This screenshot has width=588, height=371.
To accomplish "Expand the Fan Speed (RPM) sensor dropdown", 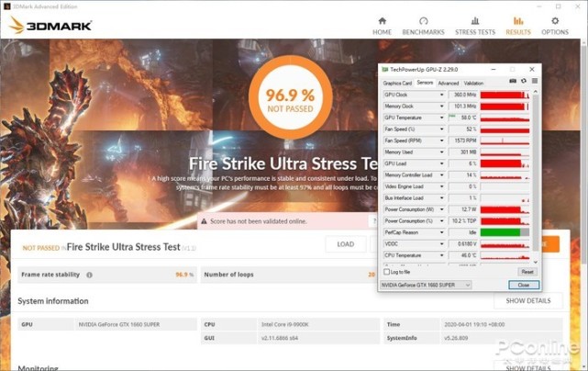I will click(441, 141).
